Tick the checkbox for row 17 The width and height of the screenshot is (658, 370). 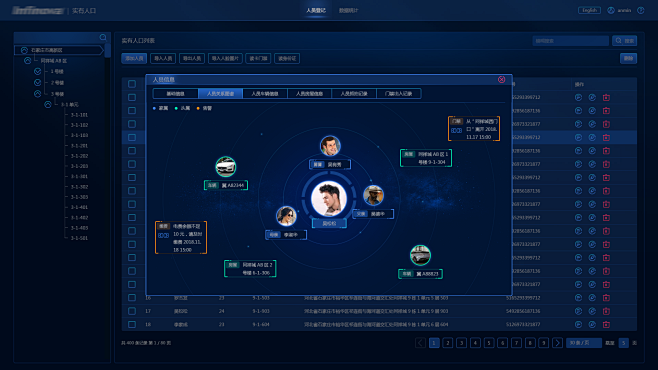132,311
